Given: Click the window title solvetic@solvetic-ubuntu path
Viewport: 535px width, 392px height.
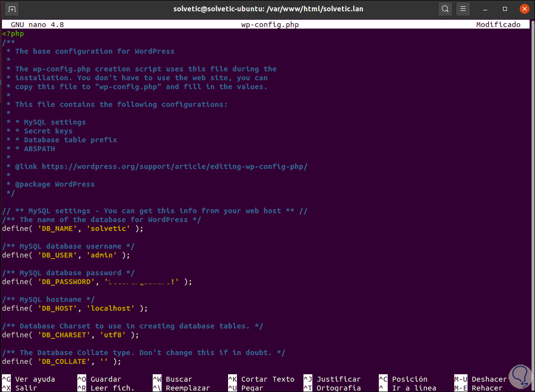Looking at the screenshot, I should [x=268, y=9].
